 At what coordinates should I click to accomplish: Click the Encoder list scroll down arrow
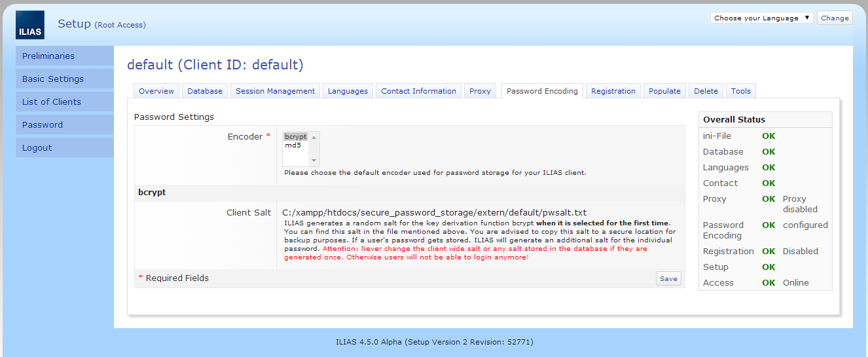(314, 160)
